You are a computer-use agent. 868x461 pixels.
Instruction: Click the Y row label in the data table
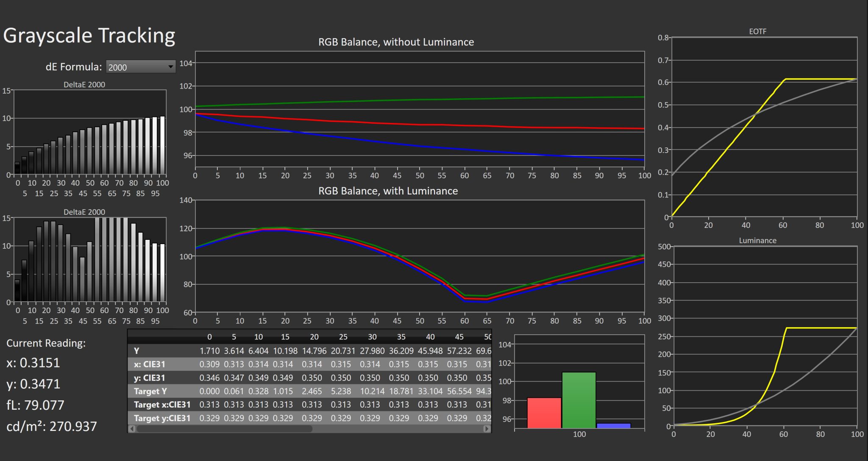pyautogui.click(x=136, y=351)
